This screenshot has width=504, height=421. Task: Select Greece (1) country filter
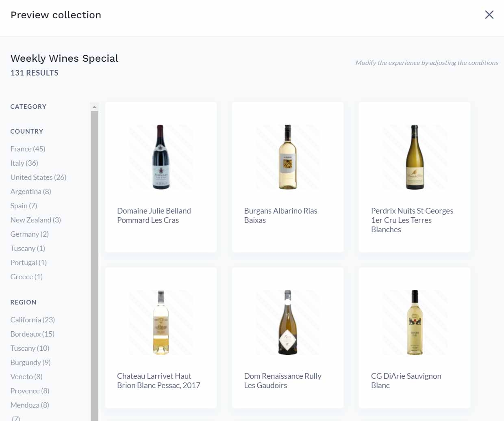click(x=27, y=277)
